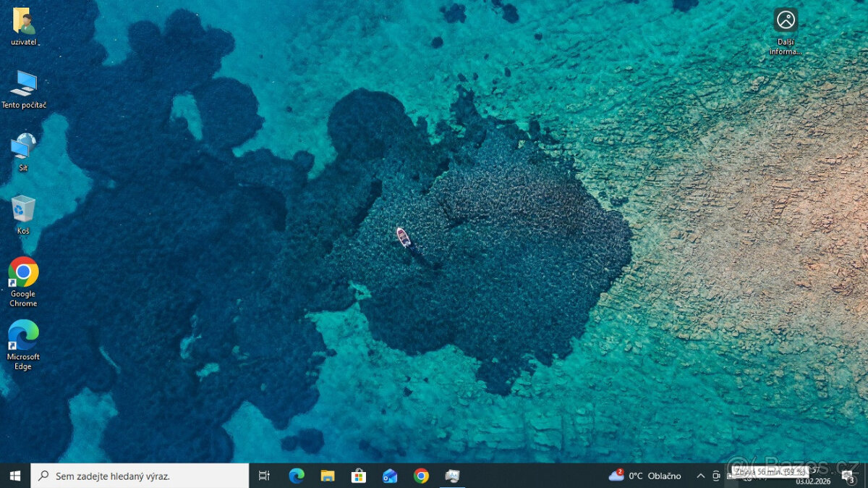This screenshot has height=488, width=868.
Task: Expand the hidden system tray icons
Action: click(700, 476)
